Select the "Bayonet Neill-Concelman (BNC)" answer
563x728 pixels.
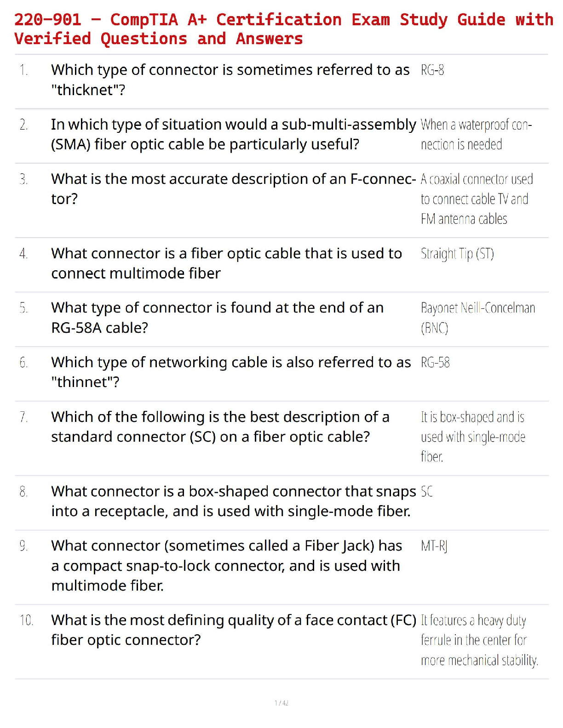[477, 318]
